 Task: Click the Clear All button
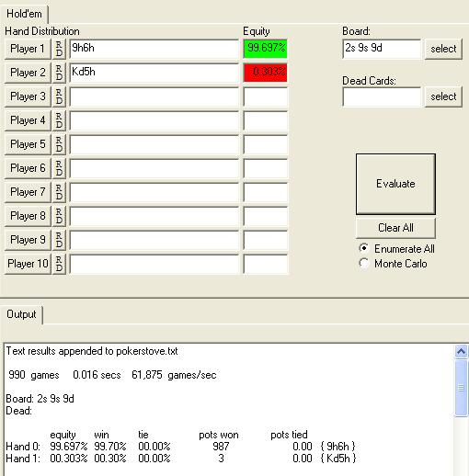(x=395, y=228)
